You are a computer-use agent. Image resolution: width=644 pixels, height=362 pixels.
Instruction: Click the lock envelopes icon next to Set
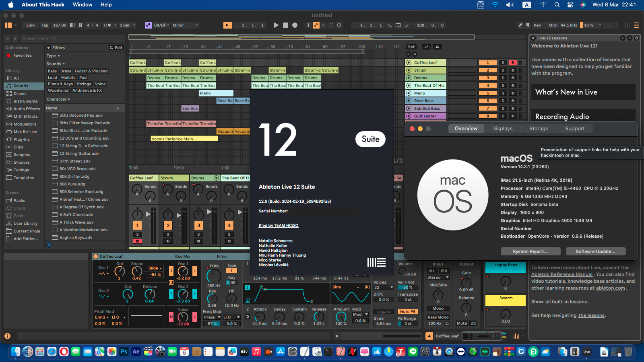437,47
